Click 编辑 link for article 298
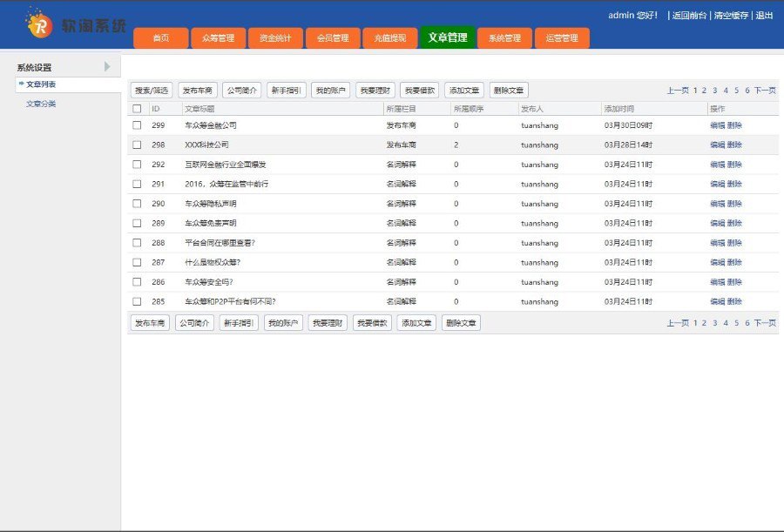The width and height of the screenshot is (784, 532). (x=717, y=145)
